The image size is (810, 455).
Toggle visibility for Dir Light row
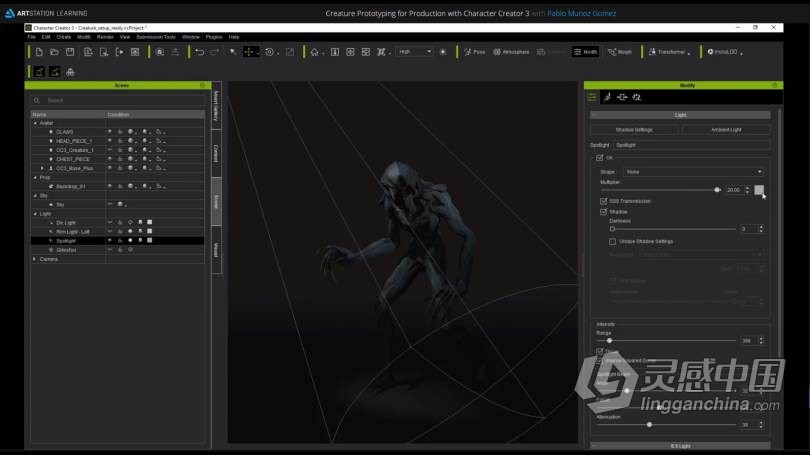click(110, 223)
